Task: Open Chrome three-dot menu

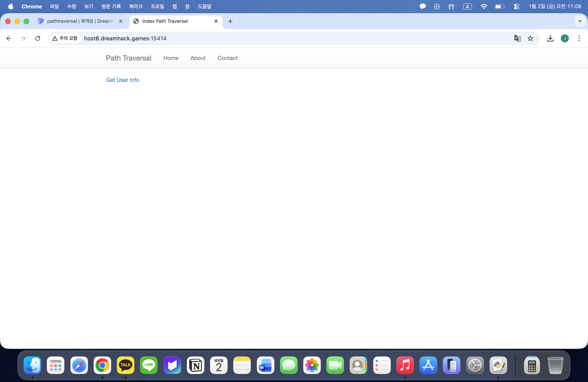Action: point(579,38)
